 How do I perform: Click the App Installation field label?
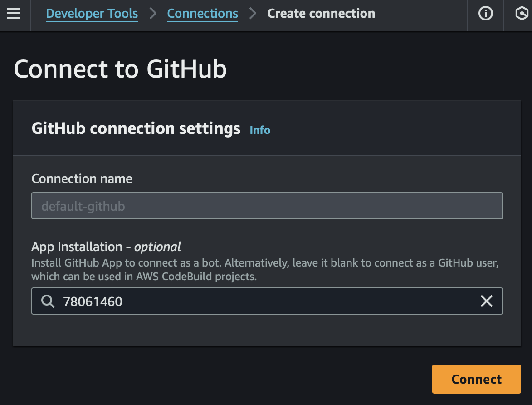(x=106, y=247)
